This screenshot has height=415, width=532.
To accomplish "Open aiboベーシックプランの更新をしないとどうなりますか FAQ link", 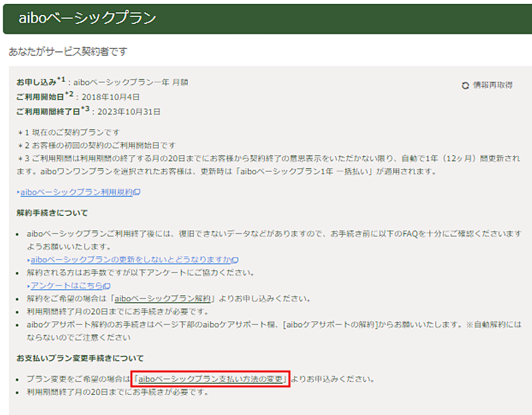I will click(x=131, y=260).
